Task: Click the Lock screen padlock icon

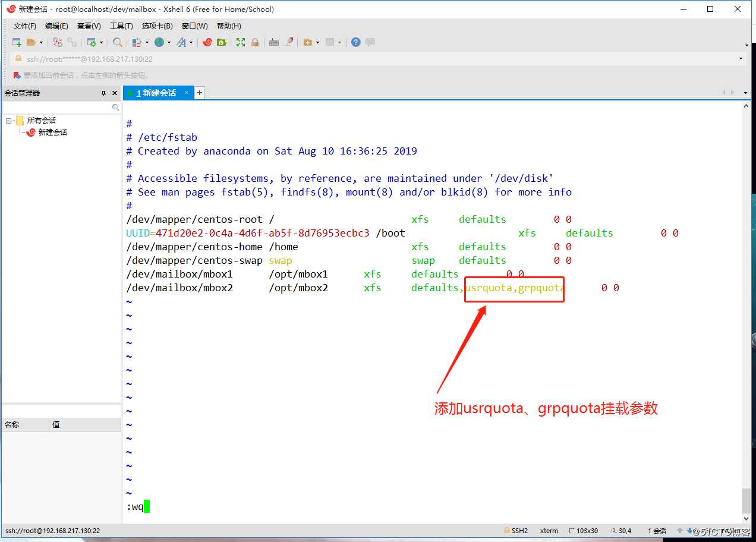Action: [x=255, y=42]
